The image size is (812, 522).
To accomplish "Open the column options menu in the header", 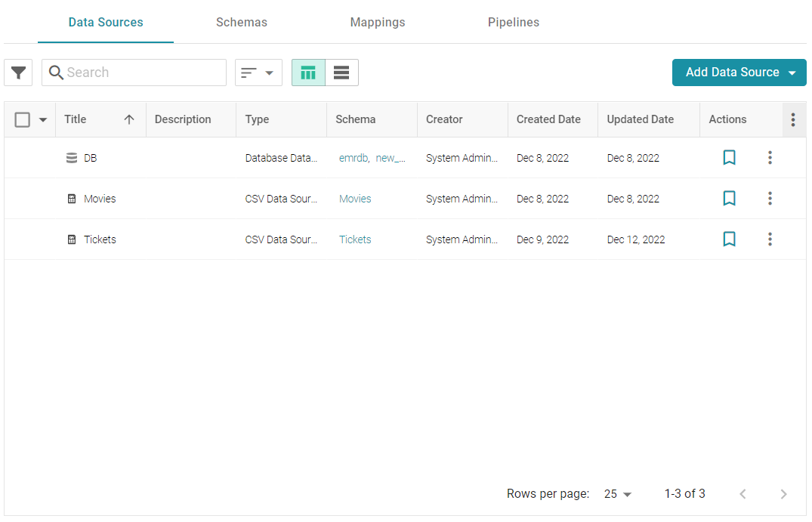I will (792, 119).
